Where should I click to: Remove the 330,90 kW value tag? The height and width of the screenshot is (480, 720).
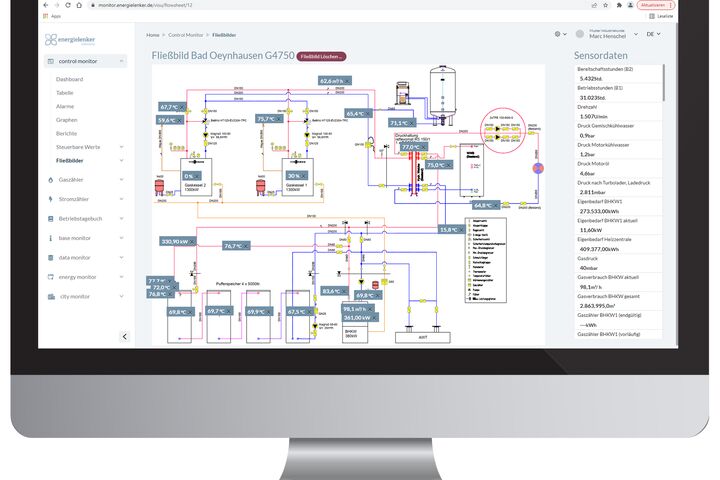point(192,242)
